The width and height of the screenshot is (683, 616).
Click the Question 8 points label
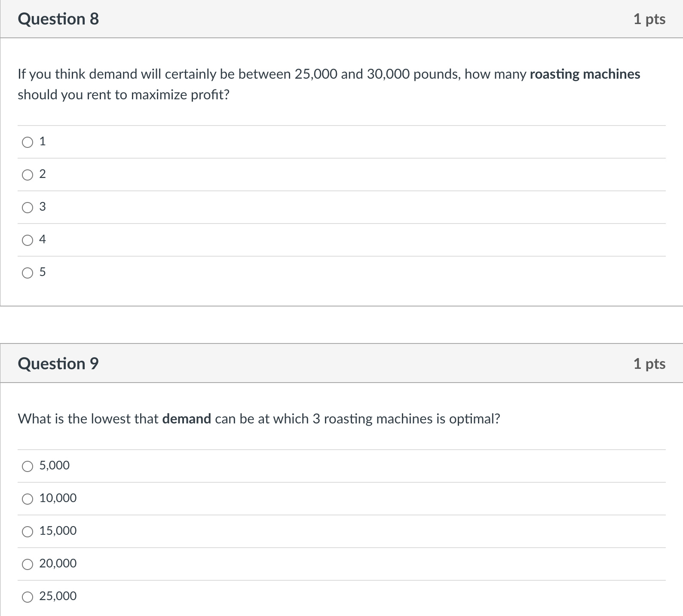(649, 19)
